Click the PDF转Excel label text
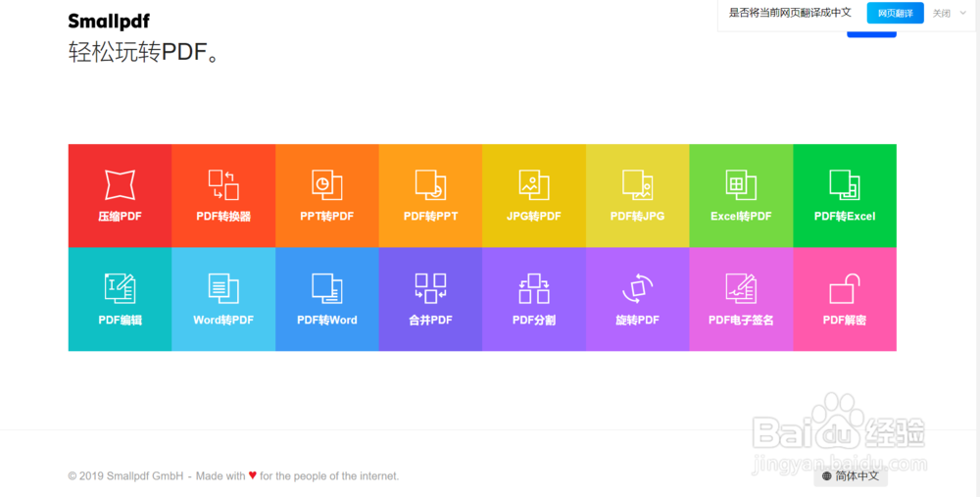 tap(845, 217)
